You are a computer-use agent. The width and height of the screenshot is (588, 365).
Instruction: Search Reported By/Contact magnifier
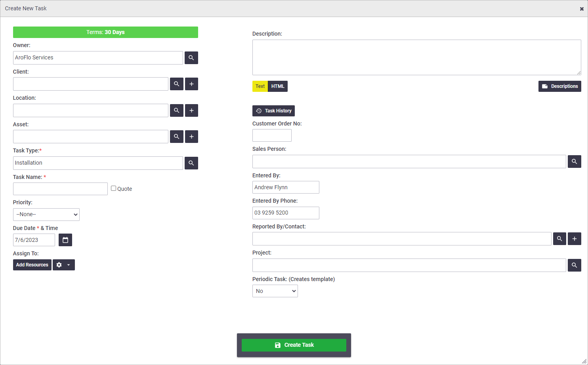[x=559, y=239]
